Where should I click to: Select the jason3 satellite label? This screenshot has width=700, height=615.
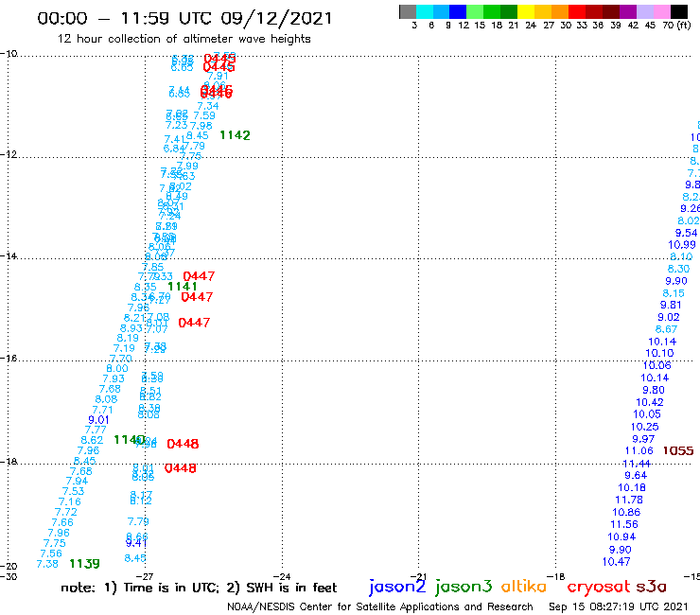tap(464, 587)
